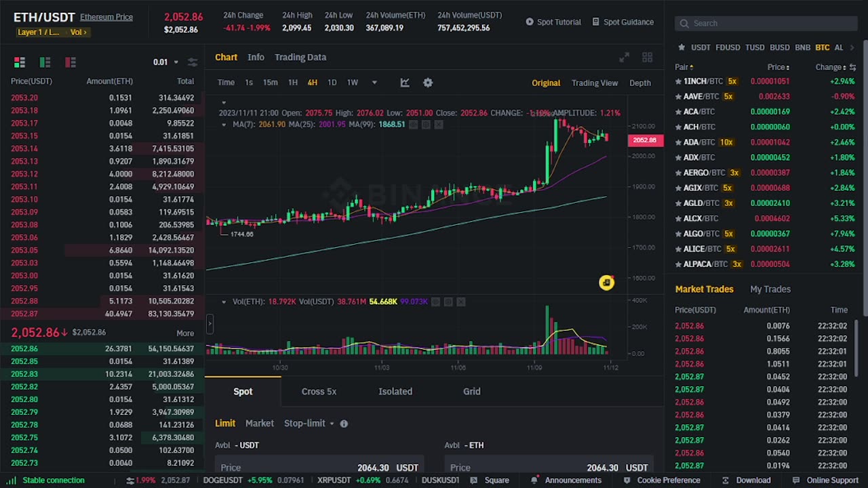This screenshot has height=488, width=868.
Task: Collapse chart legend top arrow
Action: tap(224, 103)
